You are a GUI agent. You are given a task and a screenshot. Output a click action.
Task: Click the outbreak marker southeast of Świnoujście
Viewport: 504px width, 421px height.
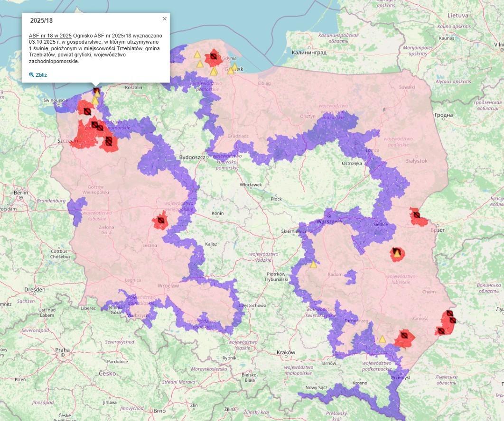[87, 111]
